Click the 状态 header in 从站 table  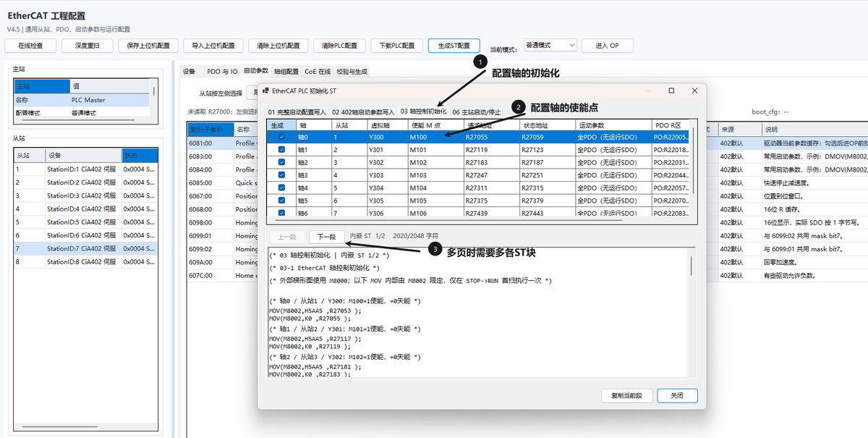pos(138,156)
